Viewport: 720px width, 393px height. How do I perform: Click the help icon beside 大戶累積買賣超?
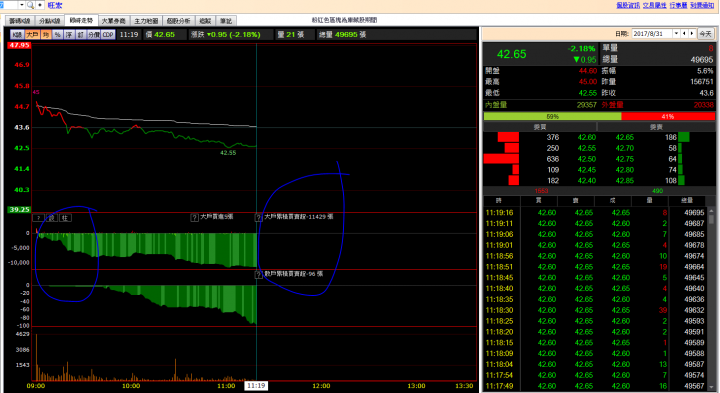coord(259,218)
